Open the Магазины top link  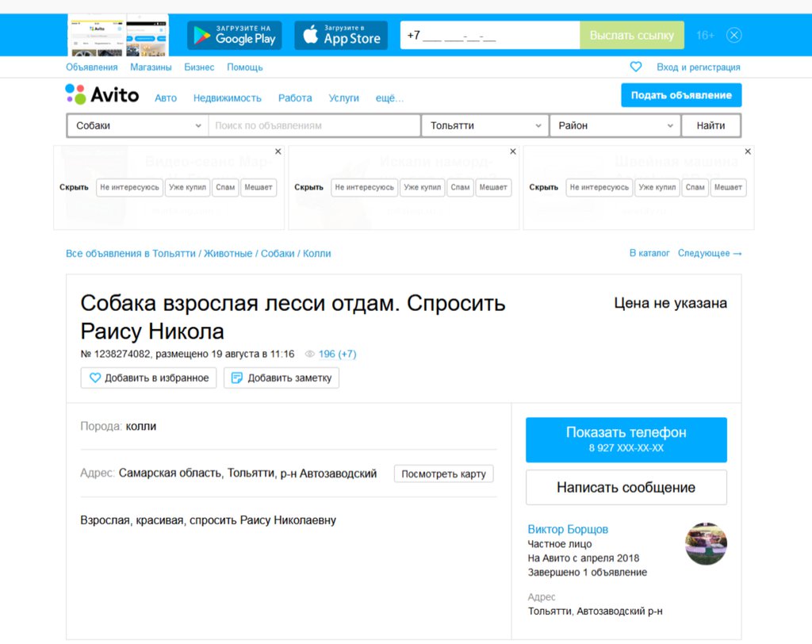pos(151,67)
